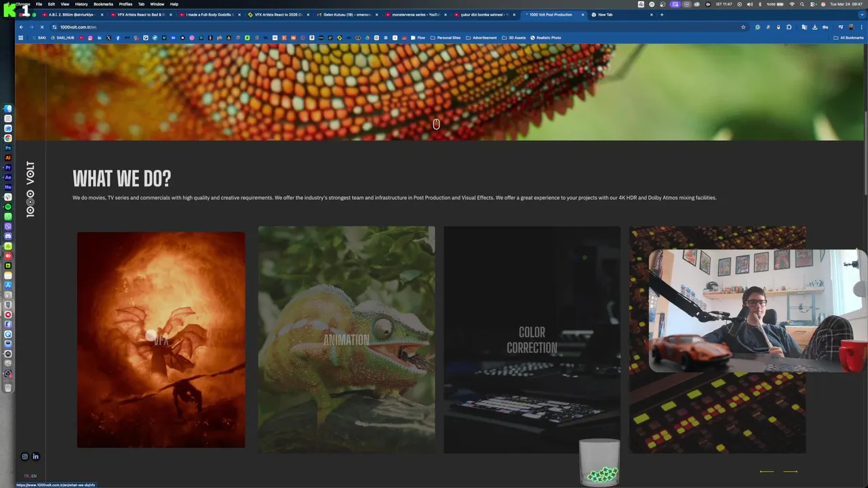868x488 pixels.
Task: Open Illustrator from the dock
Action: point(8,157)
